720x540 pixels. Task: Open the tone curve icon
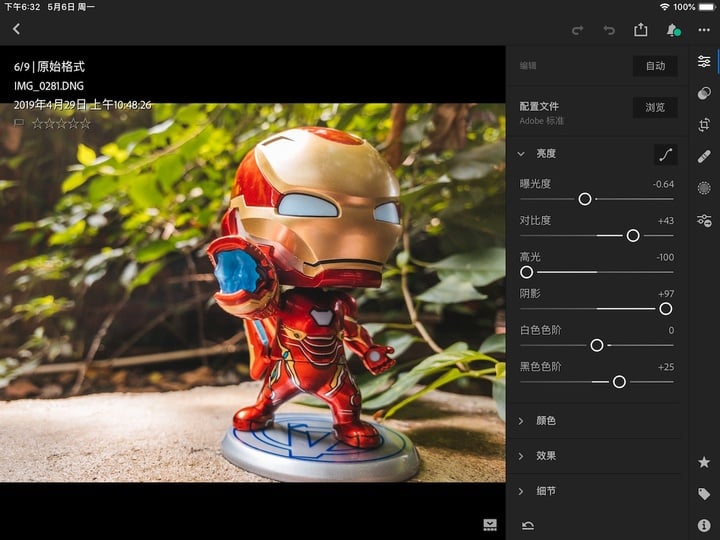click(665, 155)
